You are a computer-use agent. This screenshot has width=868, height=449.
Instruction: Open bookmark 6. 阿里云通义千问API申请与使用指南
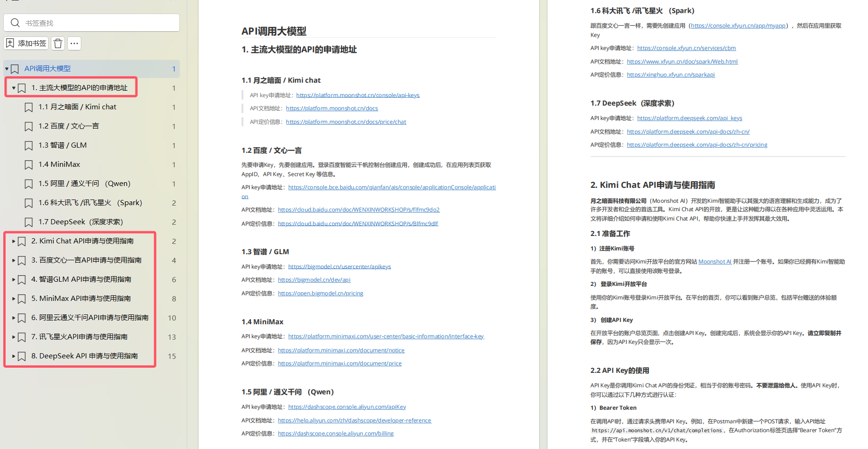[x=90, y=318]
